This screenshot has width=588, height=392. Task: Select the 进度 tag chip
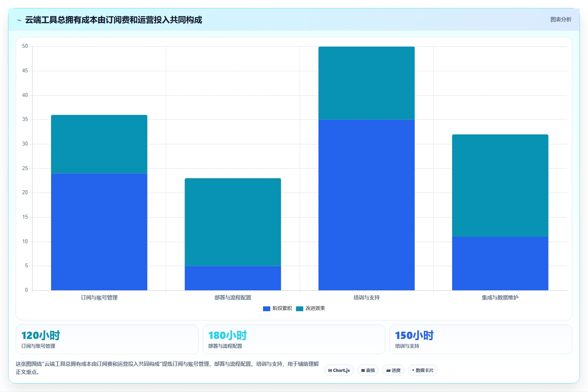(x=393, y=370)
